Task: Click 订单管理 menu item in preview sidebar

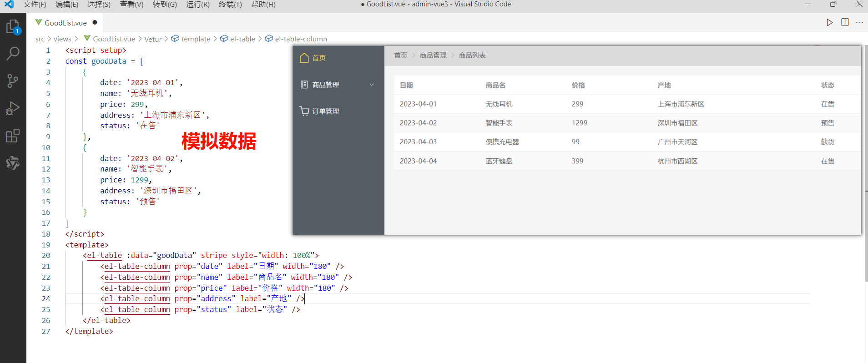Action: (x=338, y=111)
